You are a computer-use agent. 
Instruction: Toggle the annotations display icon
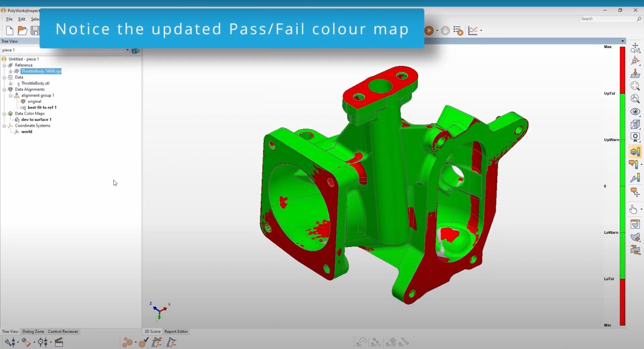[x=634, y=165]
